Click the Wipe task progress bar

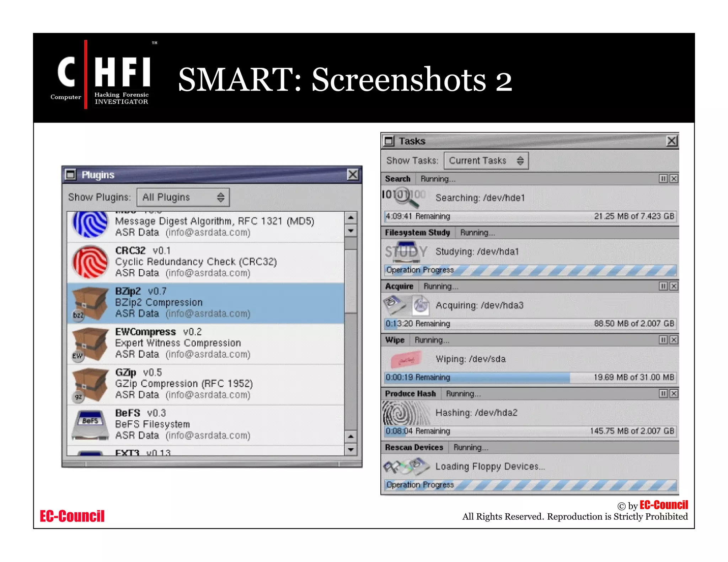point(530,377)
